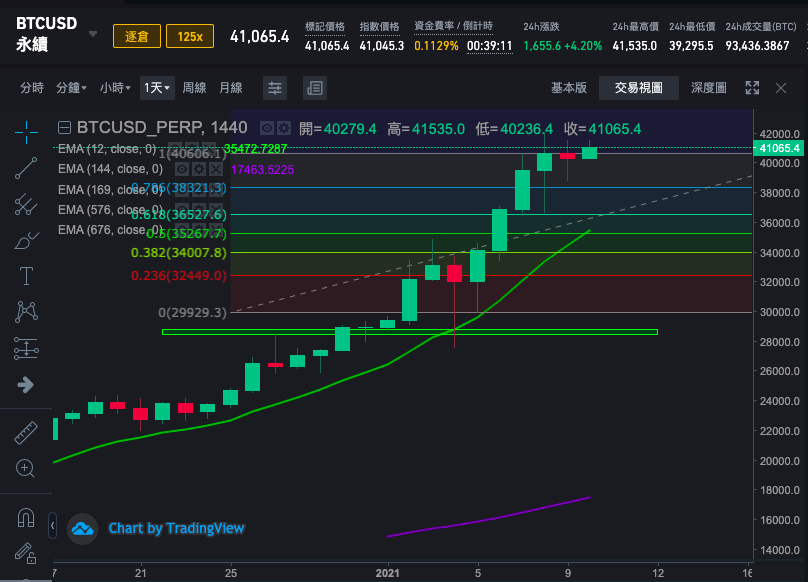The image size is (808, 582).
Task: Select the magnifier zoom tool
Action: coord(25,469)
